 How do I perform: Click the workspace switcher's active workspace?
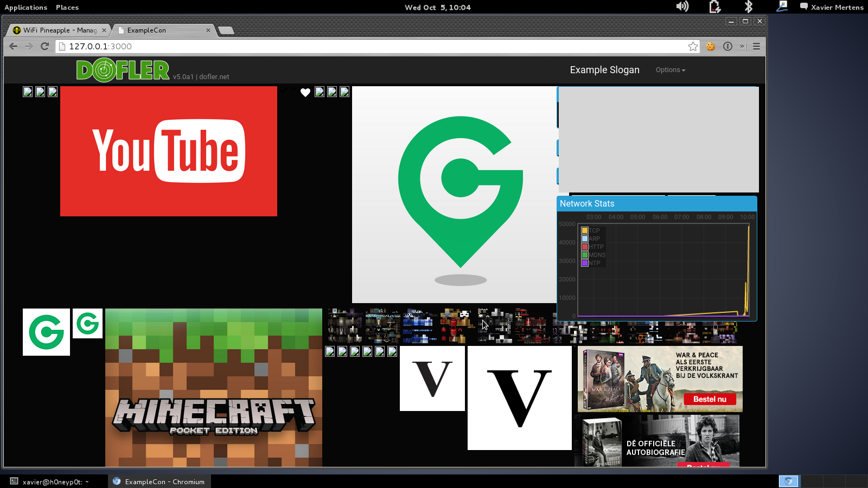point(789,481)
